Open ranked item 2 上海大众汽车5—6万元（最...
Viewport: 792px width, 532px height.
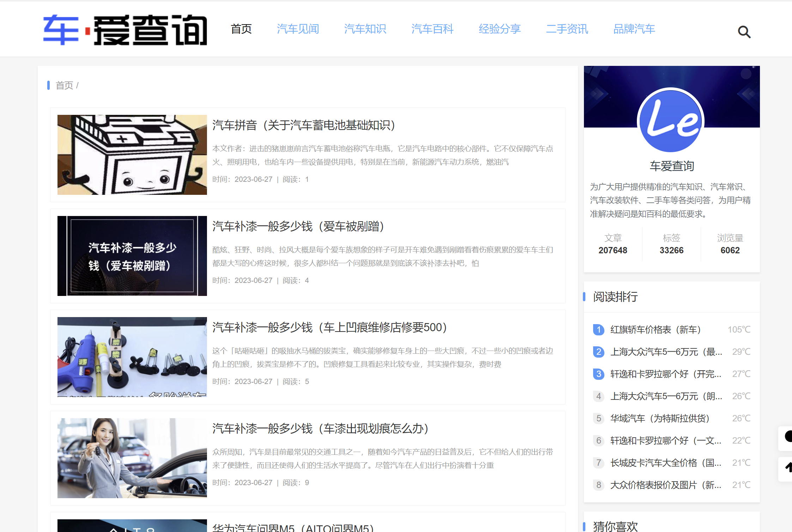[666, 352]
